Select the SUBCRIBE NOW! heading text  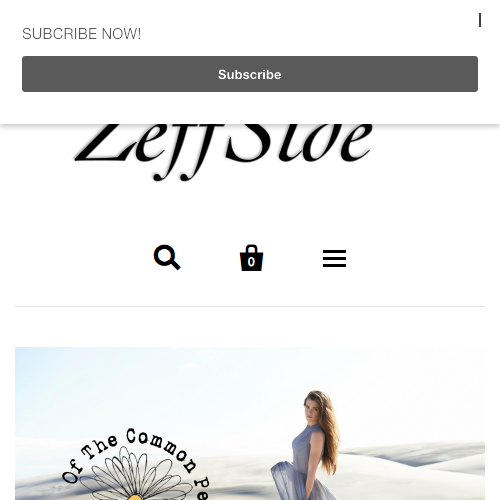click(81, 34)
